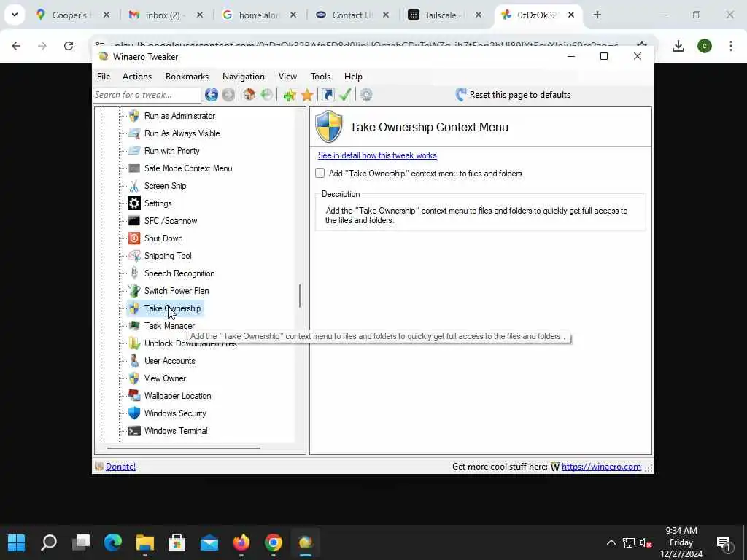The height and width of the screenshot is (560, 747).
Task: Click the blue Back navigation arrow icon
Action: click(x=211, y=95)
